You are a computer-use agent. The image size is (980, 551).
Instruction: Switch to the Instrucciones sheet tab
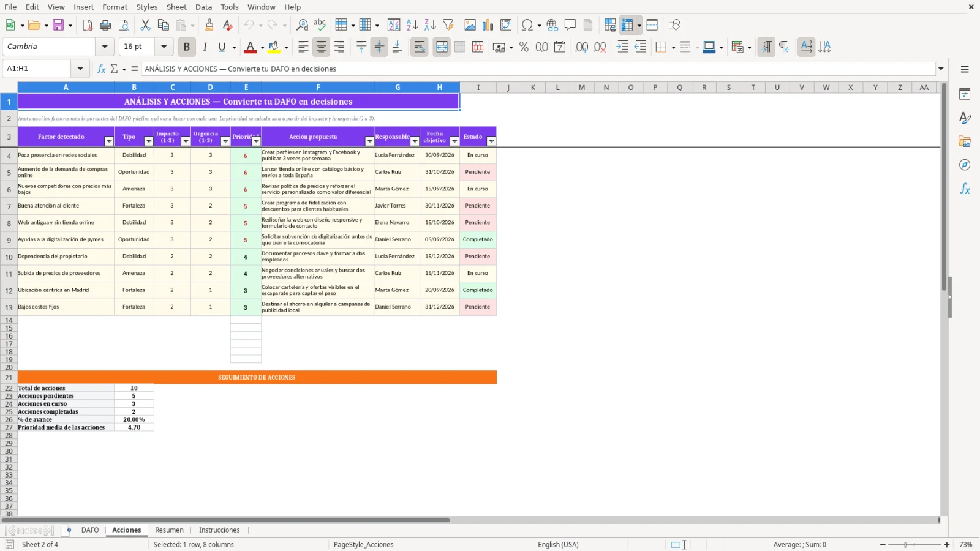(x=219, y=530)
